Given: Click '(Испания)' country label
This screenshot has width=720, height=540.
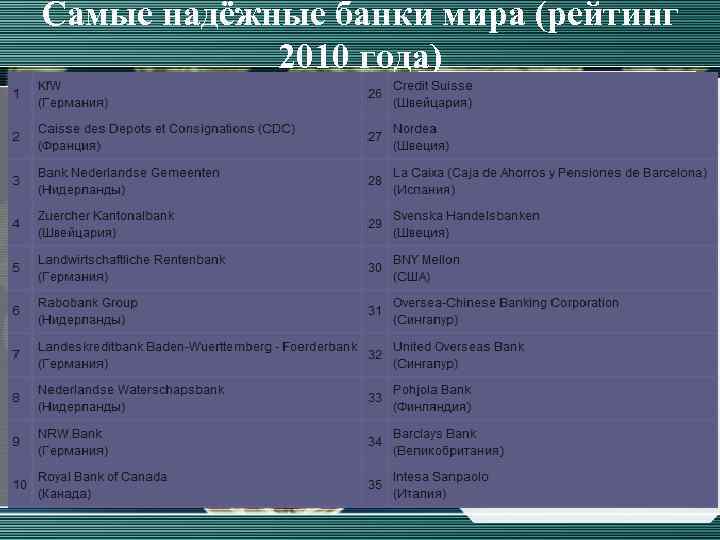Looking at the screenshot, I should [424, 190].
